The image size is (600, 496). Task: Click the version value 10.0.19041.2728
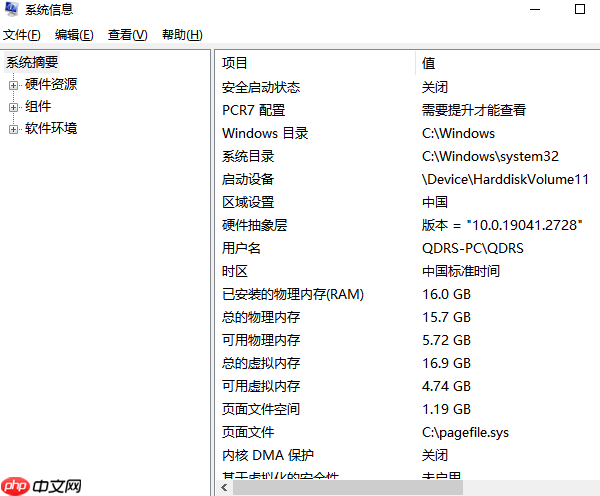(x=525, y=225)
